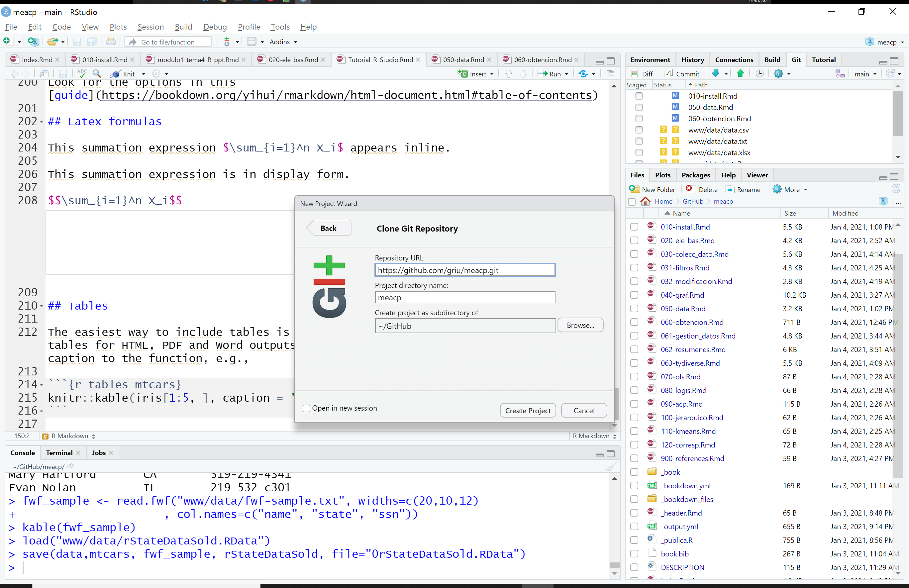Click the Git pane vertical scrollbar
This screenshot has height=588, width=909.
tap(898, 114)
